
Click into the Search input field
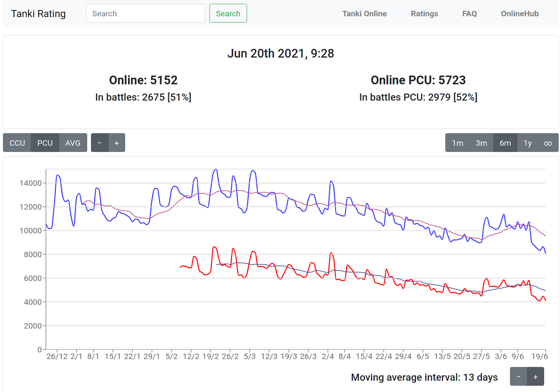pos(145,13)
